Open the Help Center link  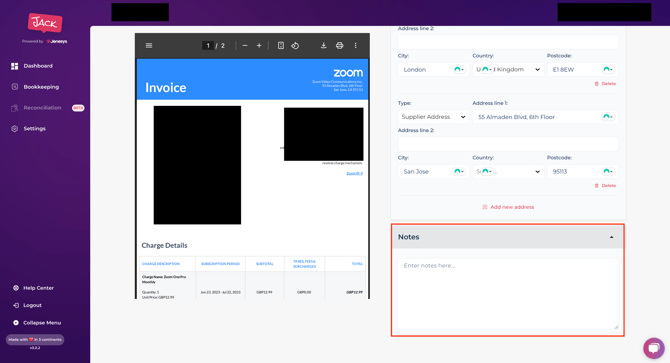38,288
